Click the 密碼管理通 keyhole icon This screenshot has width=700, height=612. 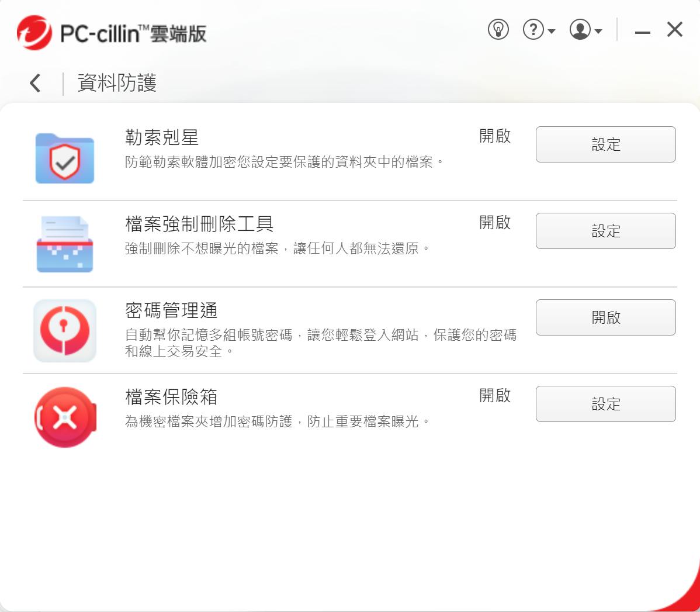point(65,331)
